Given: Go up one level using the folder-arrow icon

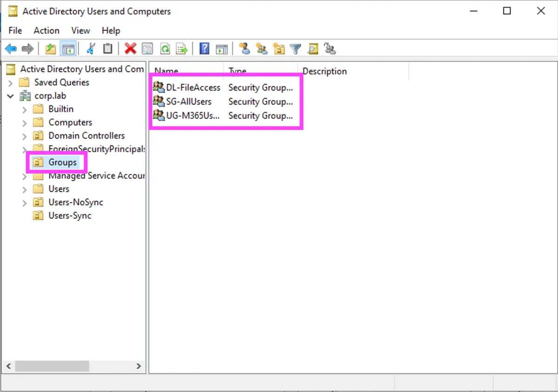Looking at the screenshot, I should [50, 49].
